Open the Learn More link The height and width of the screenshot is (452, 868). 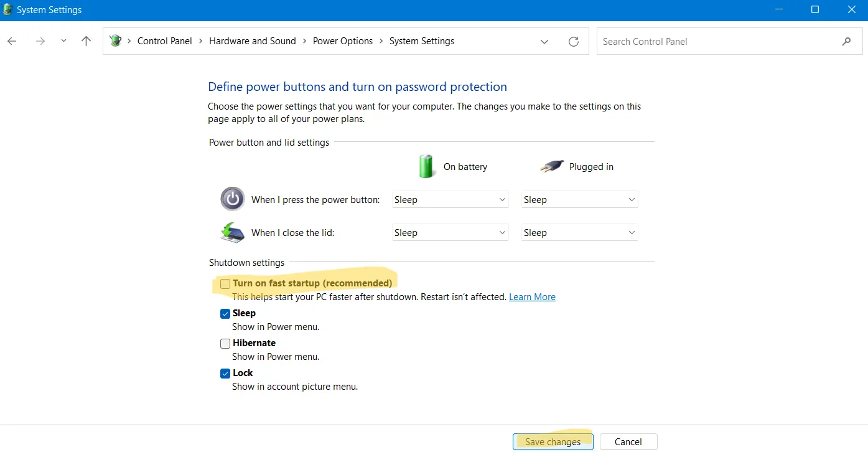pyautogui.click(x=532, y=296)
